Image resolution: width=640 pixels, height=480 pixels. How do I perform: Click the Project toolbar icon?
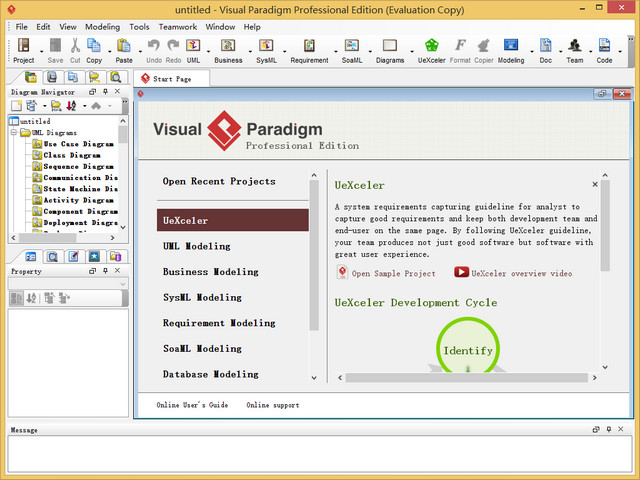pyautogui.click(x=23, y=46)
